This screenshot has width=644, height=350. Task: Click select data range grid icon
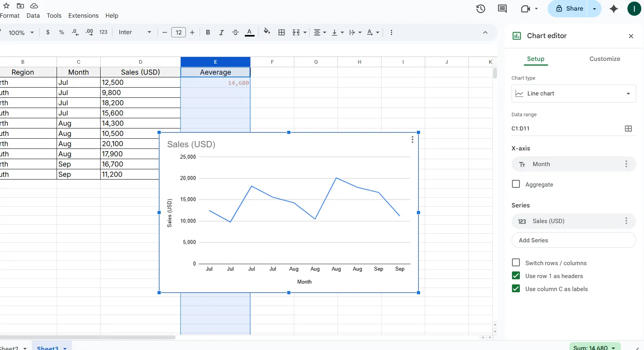628,128
